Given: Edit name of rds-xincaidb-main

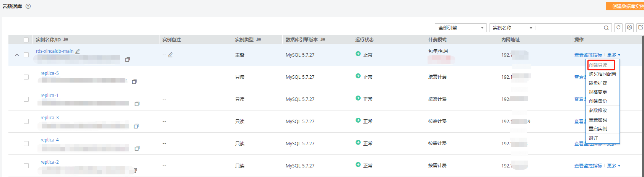Looking at the screenshot, I should click(78, 51).
